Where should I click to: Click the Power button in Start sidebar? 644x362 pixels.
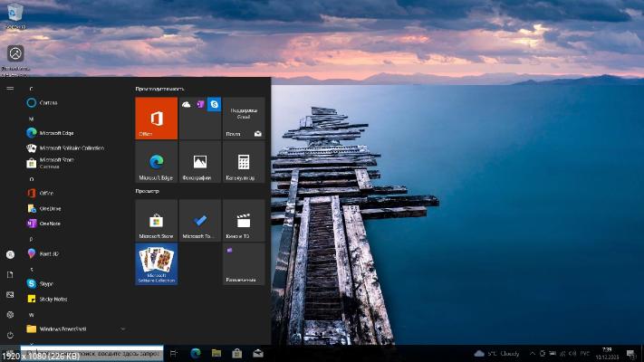click(10, 335)
